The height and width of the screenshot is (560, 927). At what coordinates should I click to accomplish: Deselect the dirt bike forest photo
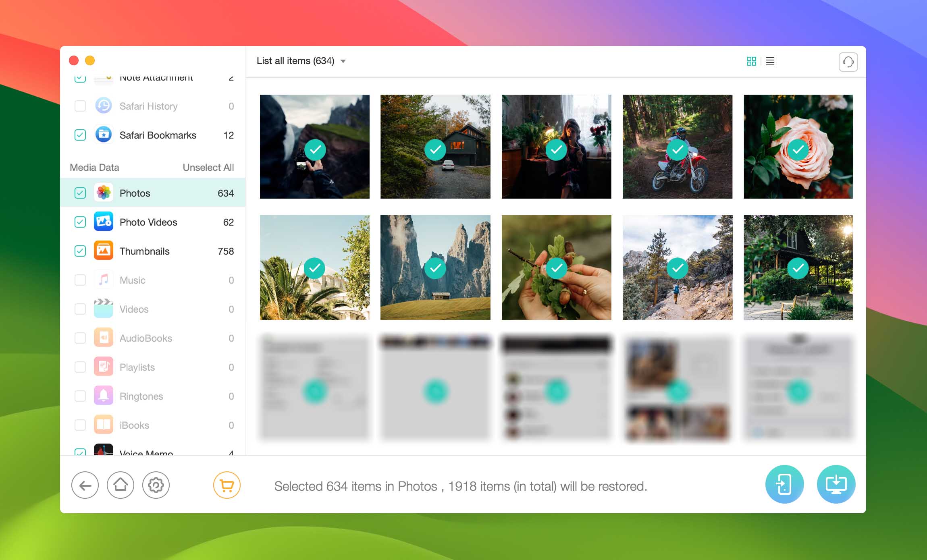coord(678,147)
